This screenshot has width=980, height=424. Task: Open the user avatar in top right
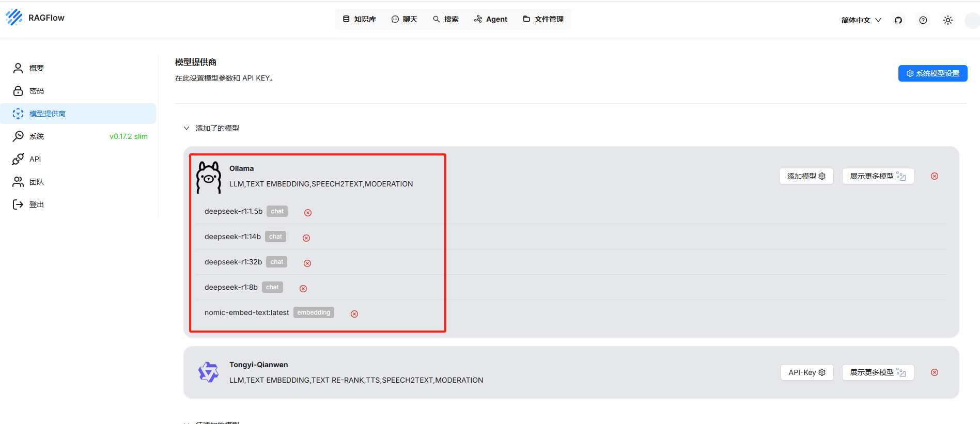972,20
